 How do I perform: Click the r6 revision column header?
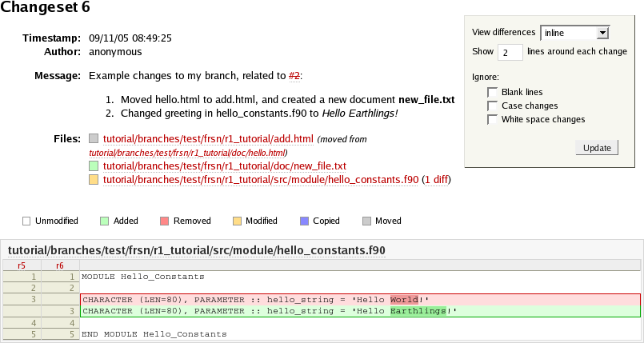click(x=60, y=265)
